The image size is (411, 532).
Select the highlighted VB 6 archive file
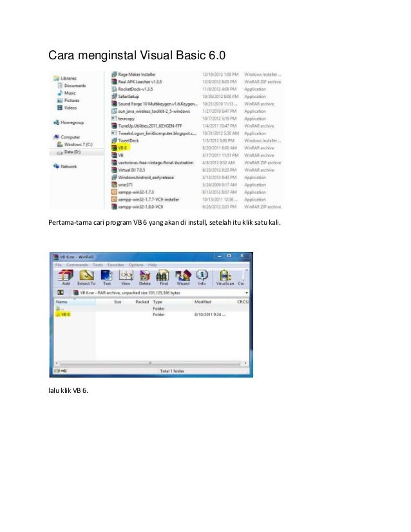pyautogui.click(x=120, y=148)
